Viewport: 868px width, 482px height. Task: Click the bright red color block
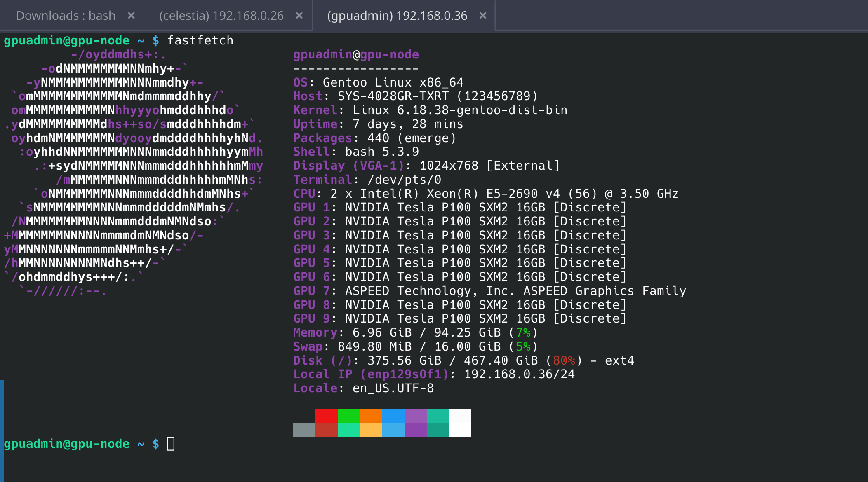tap(327, 416)
